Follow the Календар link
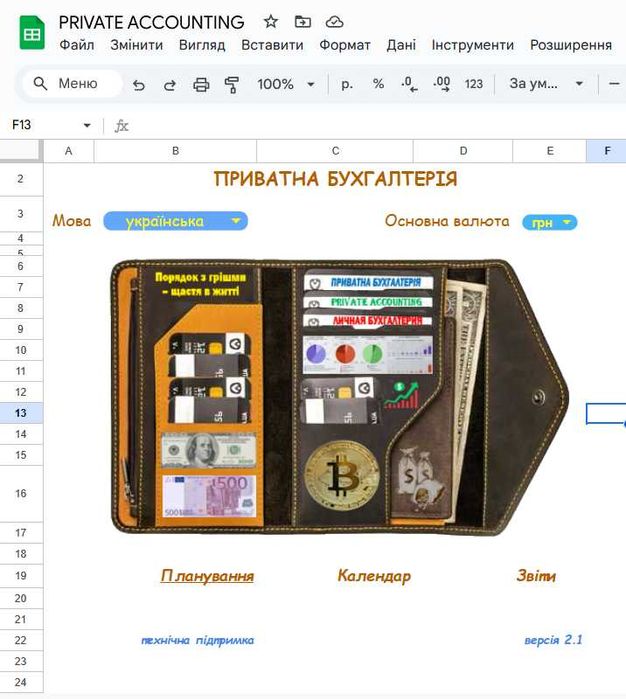This screenshot has height=699, width=626. 374,576
